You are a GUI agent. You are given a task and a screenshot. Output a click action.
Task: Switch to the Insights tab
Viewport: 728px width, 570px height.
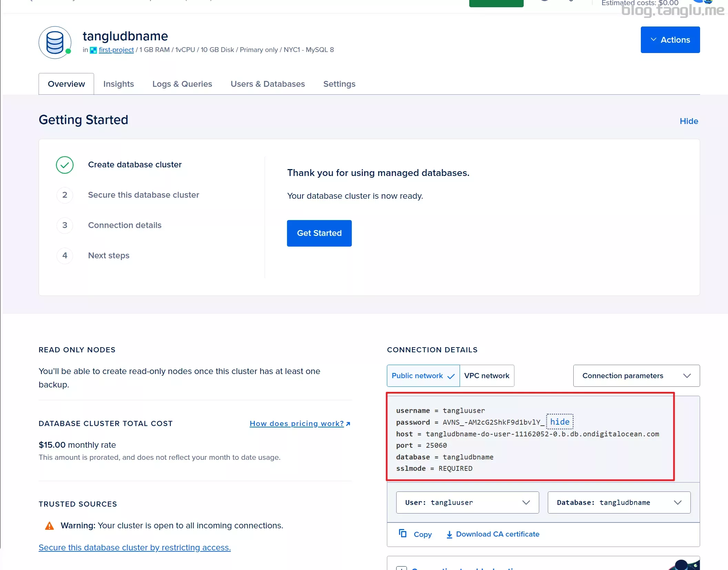pos(119,84)
